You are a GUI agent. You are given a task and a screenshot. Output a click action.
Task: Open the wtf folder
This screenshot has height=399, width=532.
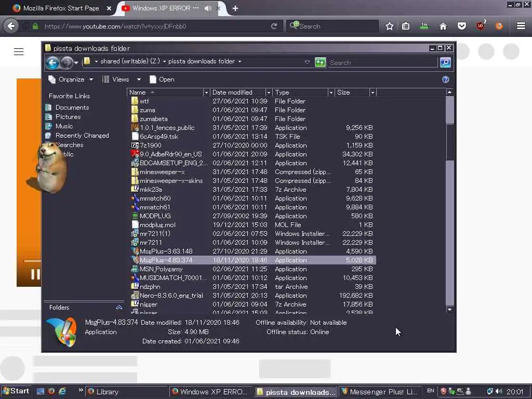(144, 101)
